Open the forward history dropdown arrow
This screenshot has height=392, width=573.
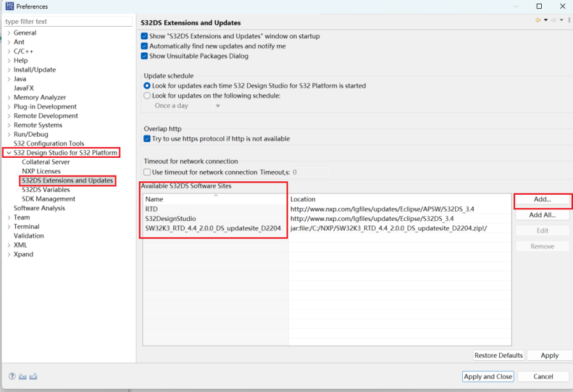click(x=562, y=20)
